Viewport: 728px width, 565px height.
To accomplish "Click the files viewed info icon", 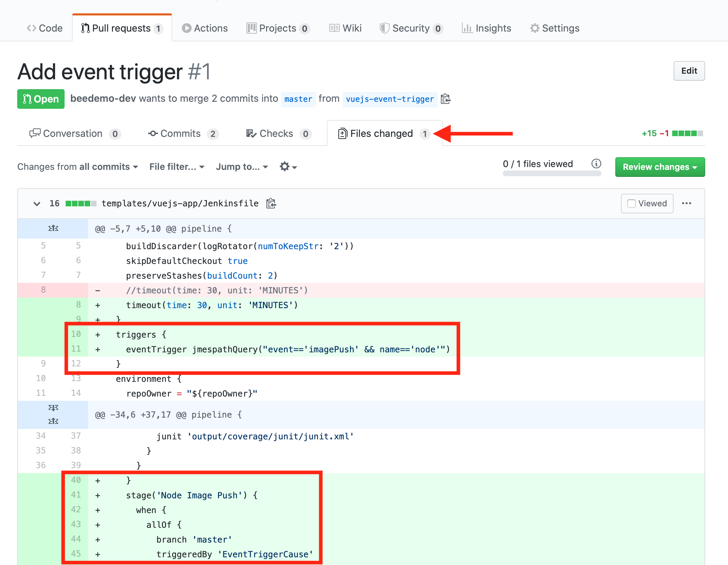I will tap(596, 164).
